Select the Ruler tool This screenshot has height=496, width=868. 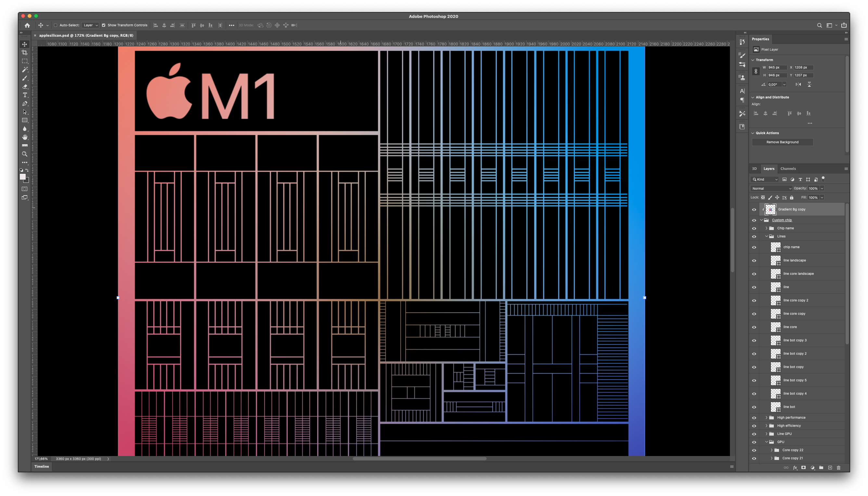[x=25, y=146]
